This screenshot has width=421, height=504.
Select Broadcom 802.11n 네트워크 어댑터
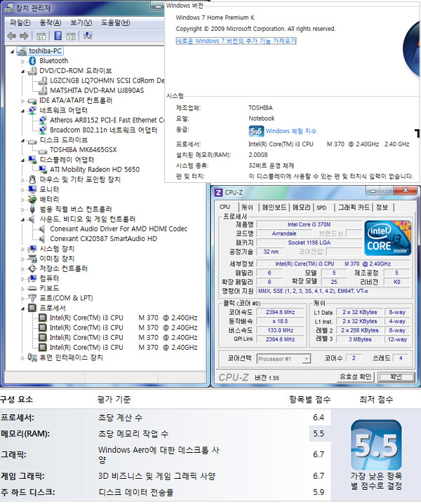tap(103, 130)
